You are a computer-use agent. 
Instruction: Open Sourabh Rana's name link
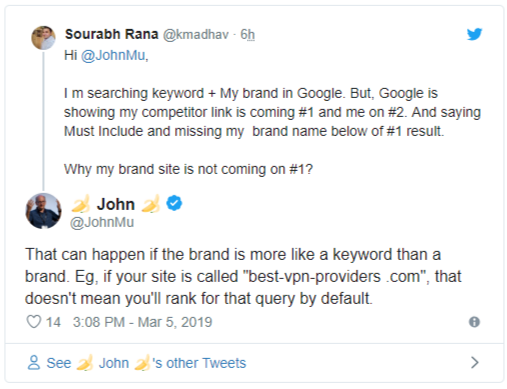coord(111,34)
